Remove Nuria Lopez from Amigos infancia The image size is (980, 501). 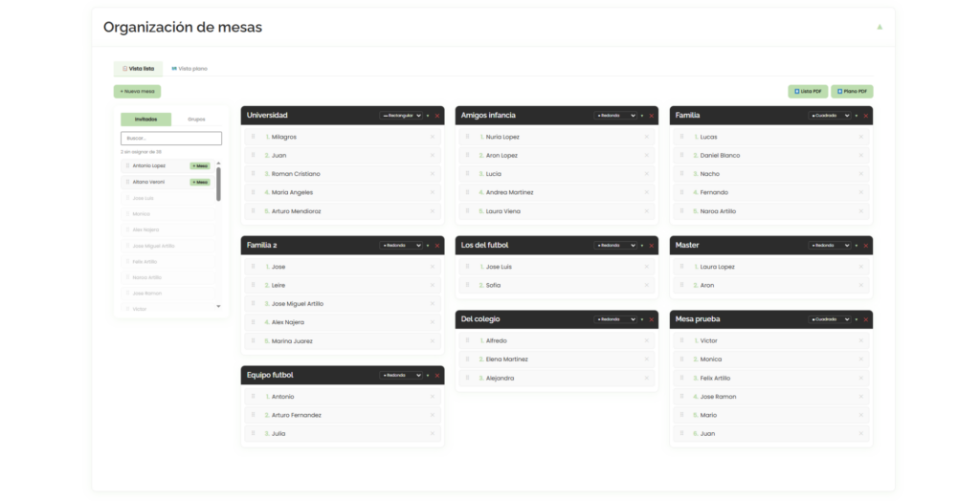coord(646,137)
